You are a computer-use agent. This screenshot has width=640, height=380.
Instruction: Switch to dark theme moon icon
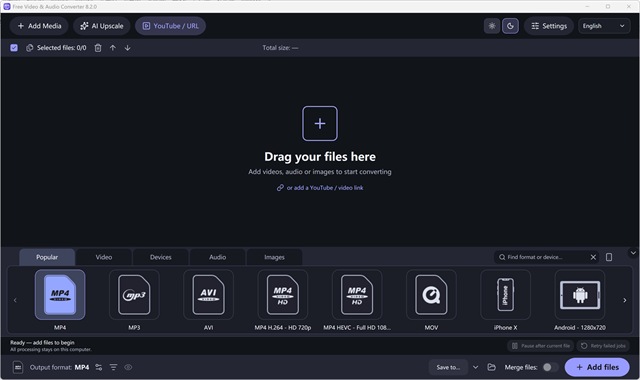tap(510, 26)
